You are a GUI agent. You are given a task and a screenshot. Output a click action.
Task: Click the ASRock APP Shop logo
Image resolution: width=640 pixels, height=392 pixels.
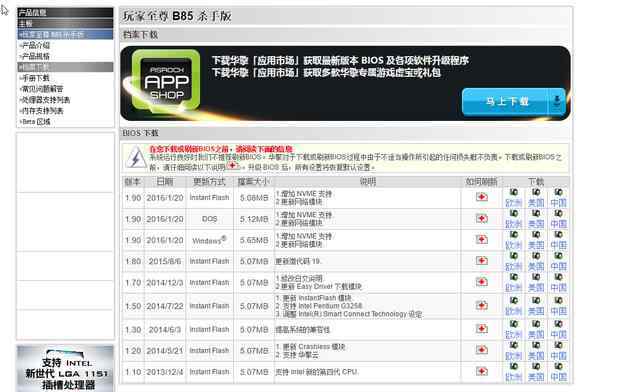166,81
